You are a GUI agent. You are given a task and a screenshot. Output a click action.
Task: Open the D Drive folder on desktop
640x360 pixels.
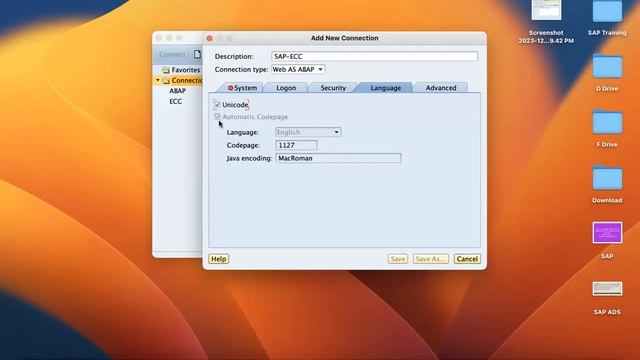(607, 66)
